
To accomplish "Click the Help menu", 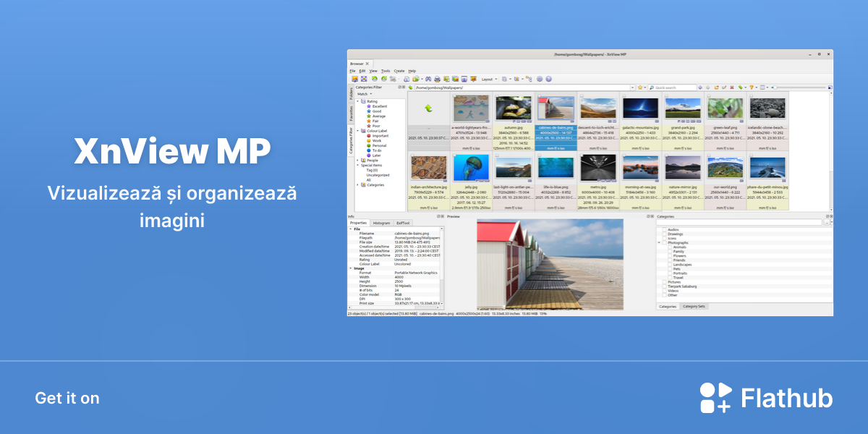I will click(412, 71).
